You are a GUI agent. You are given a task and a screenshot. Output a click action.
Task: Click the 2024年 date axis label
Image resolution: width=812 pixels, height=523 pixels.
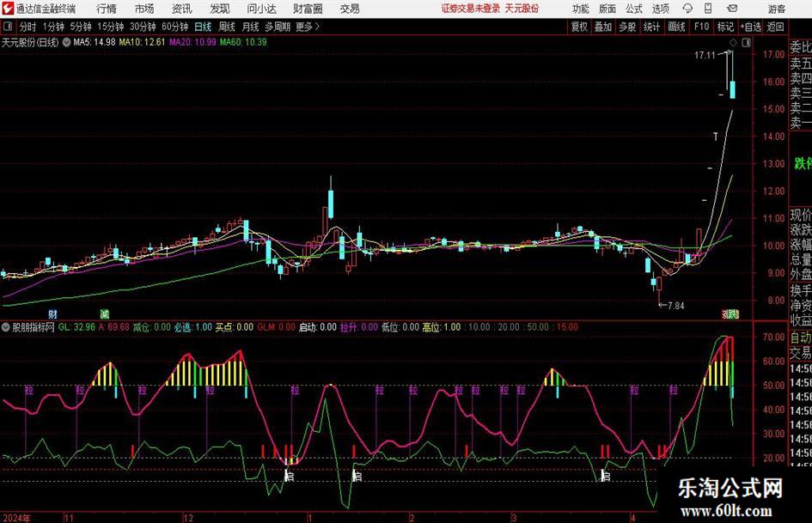(x=16, y=518)
